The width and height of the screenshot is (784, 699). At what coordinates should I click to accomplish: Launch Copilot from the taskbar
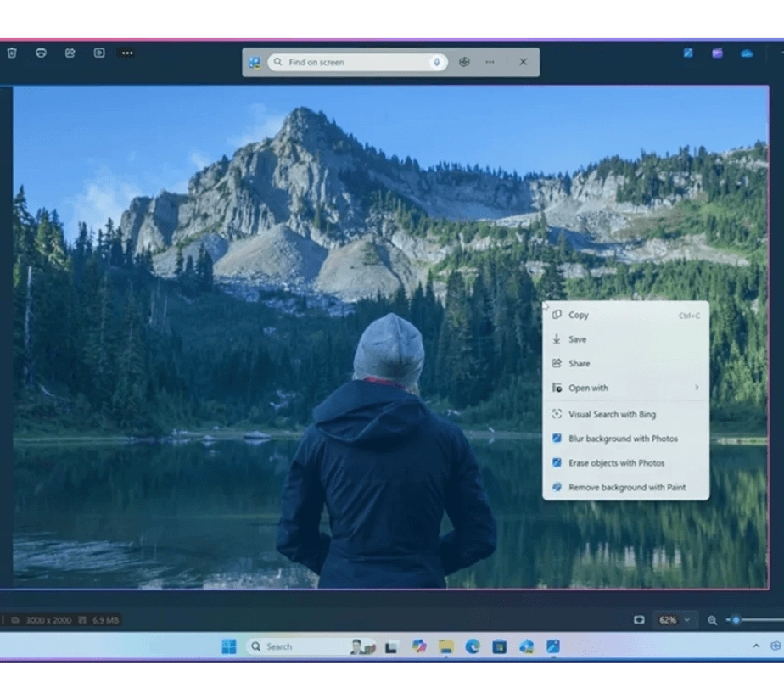(x=419, y=646)
